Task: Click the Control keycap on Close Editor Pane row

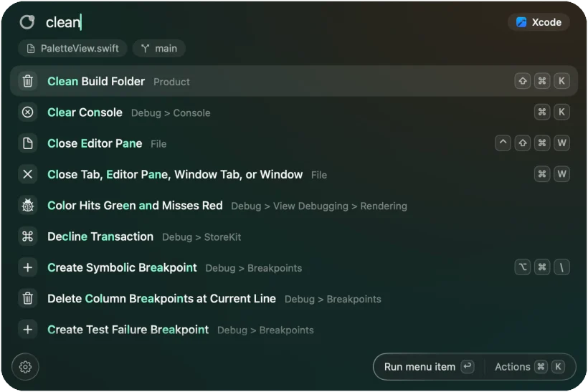Action: pyautogui.click(x=503, y=143)
